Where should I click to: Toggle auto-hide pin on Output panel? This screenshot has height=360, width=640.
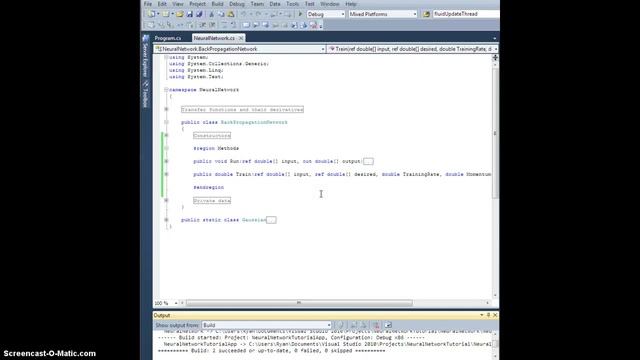488,315
